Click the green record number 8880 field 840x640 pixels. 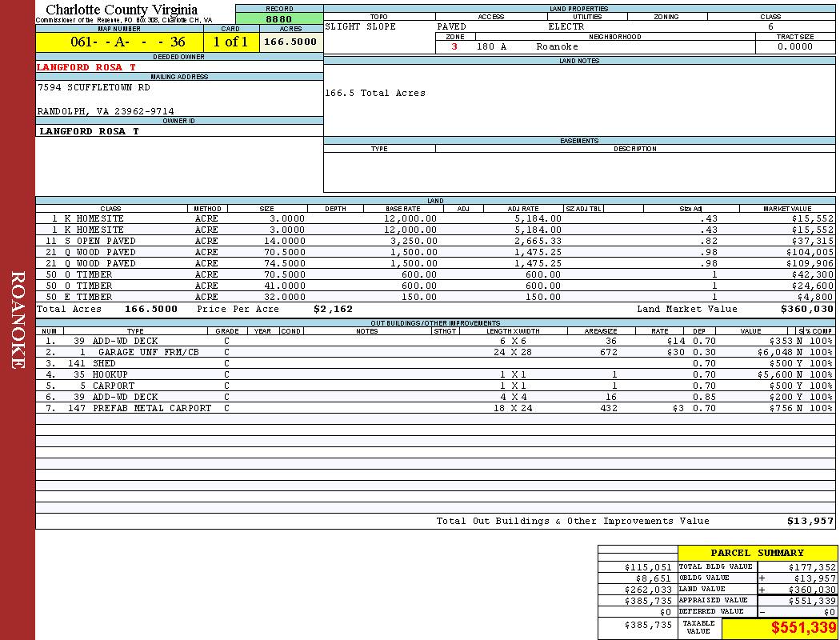(279, 19)
